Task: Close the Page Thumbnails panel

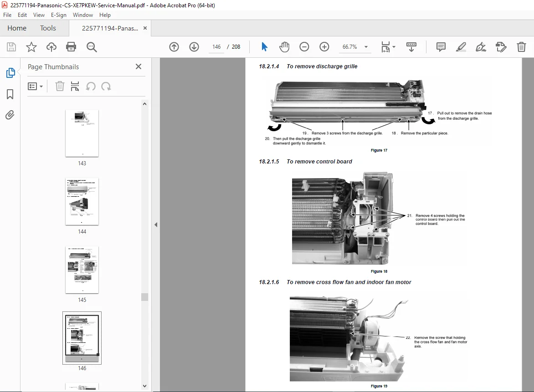Action: (x=138, y=66)
